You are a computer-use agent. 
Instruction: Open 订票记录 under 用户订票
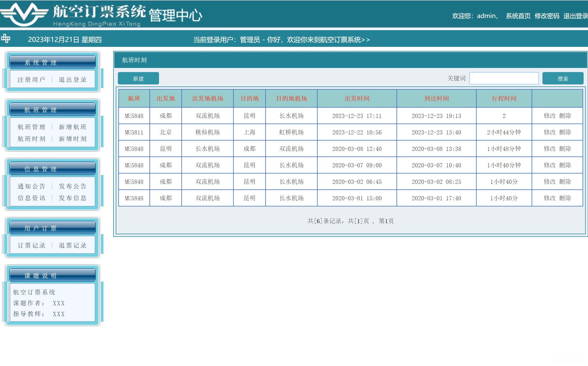[31, 245]
